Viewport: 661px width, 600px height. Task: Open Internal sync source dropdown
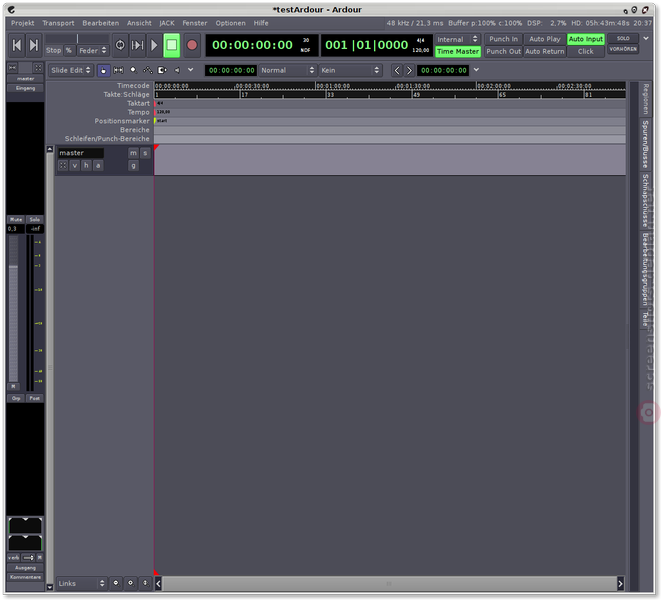tap(458, 39)
